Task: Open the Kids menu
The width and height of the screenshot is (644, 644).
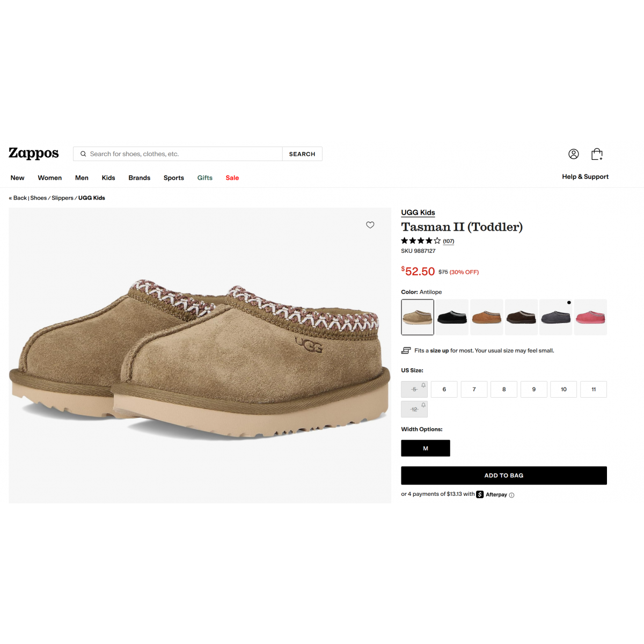Action: click(x=108, y=178)
